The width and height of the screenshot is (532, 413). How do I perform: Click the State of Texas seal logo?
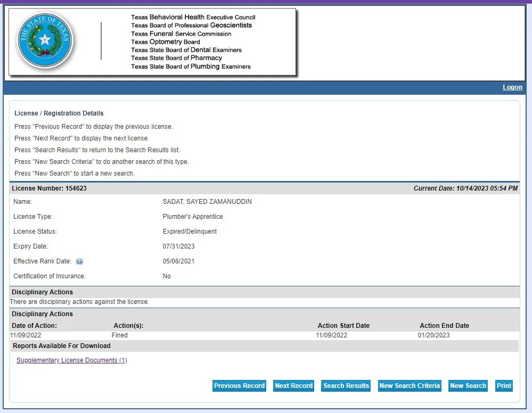tap(45, 40)
